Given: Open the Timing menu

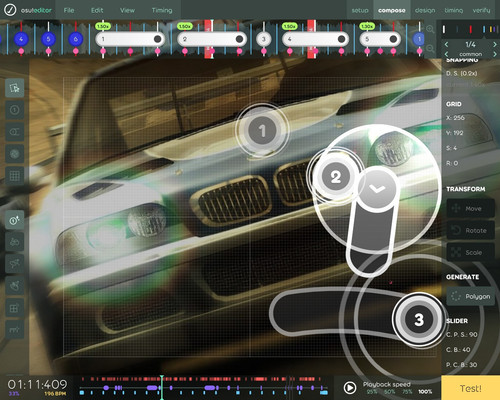Looking at the screenshot, I should pyautogui.click(x=162, y=10).
